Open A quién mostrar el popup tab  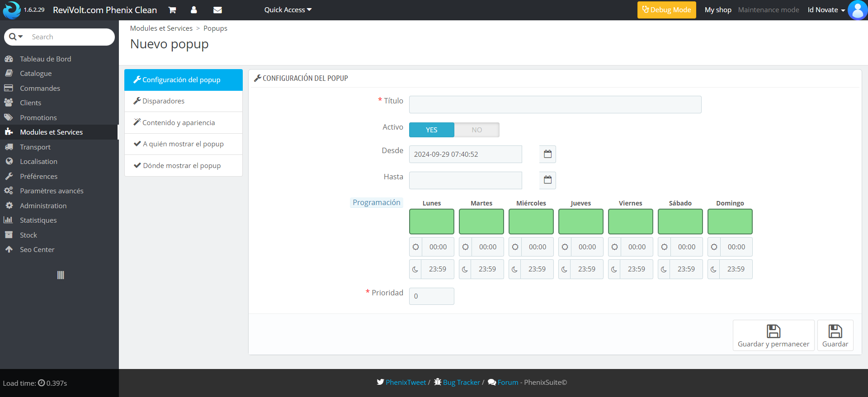[x=184, y=144]
